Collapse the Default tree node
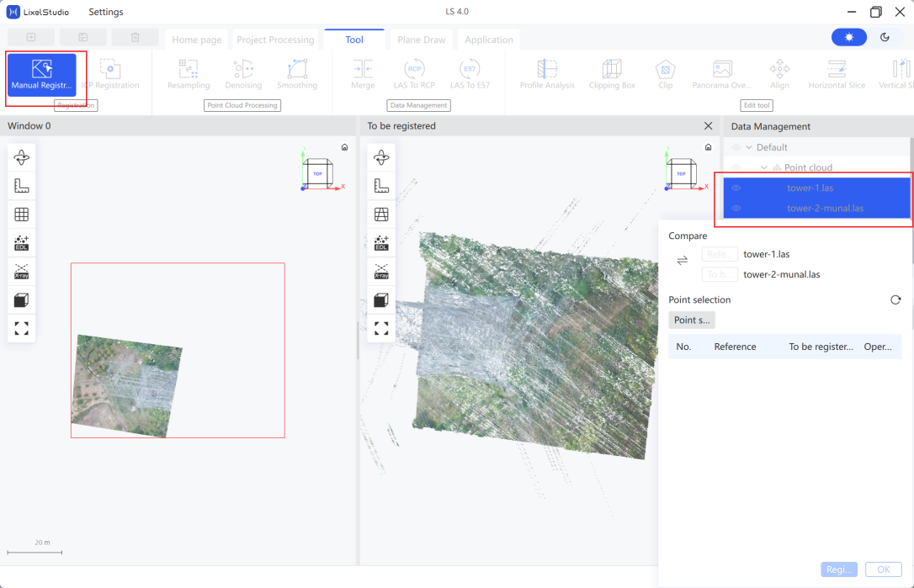 coord(749,147)
